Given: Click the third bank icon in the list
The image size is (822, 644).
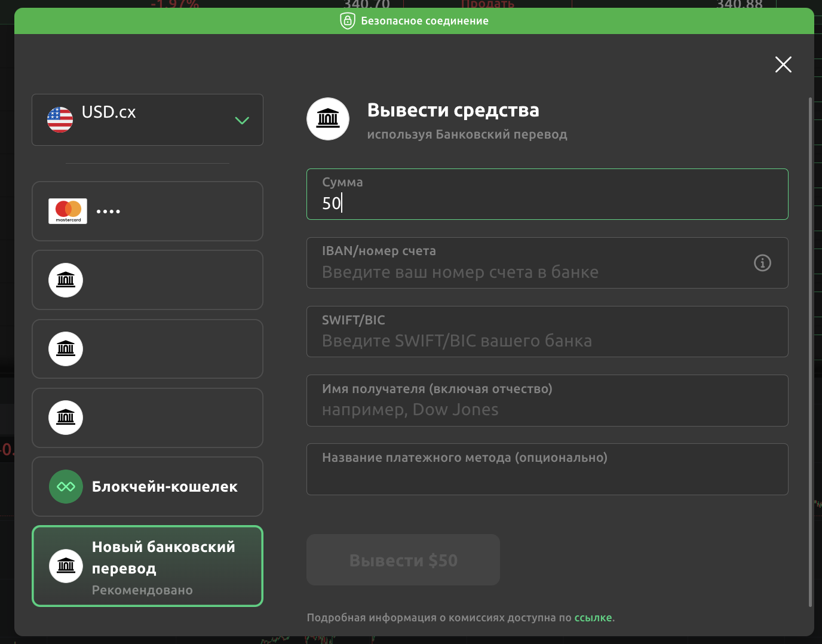Looking at the screenshot, I should [66, 418].
